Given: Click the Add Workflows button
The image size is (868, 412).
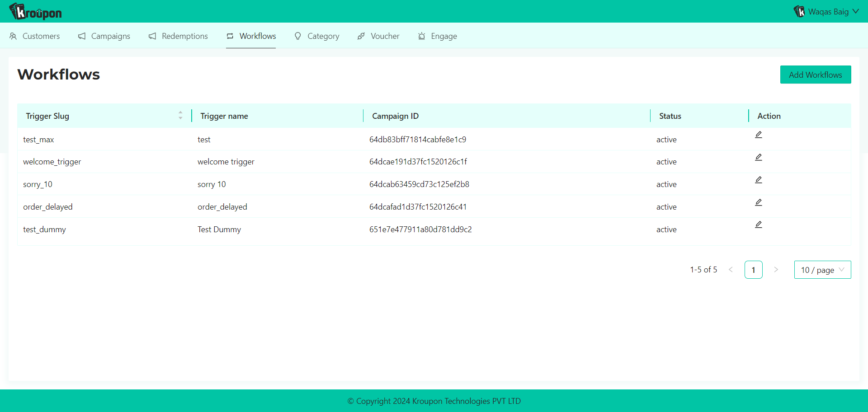Looking at the screenshot, I should (816, 75).
